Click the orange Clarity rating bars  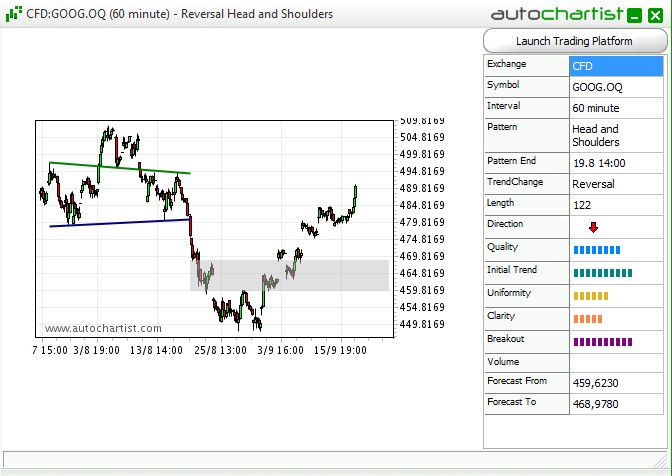(x=587, y=319)
